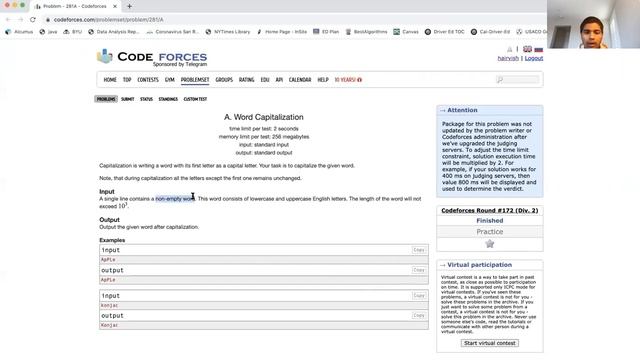Open a new browser tab
Screen dimensions: 640x360
(129, 6)
